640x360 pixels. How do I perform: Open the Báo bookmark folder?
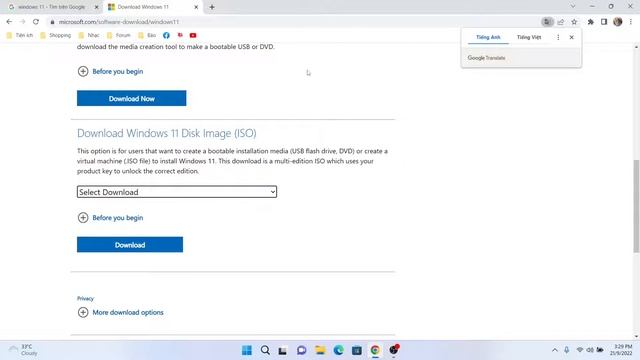pyautogui.click(x=147, y=36)
